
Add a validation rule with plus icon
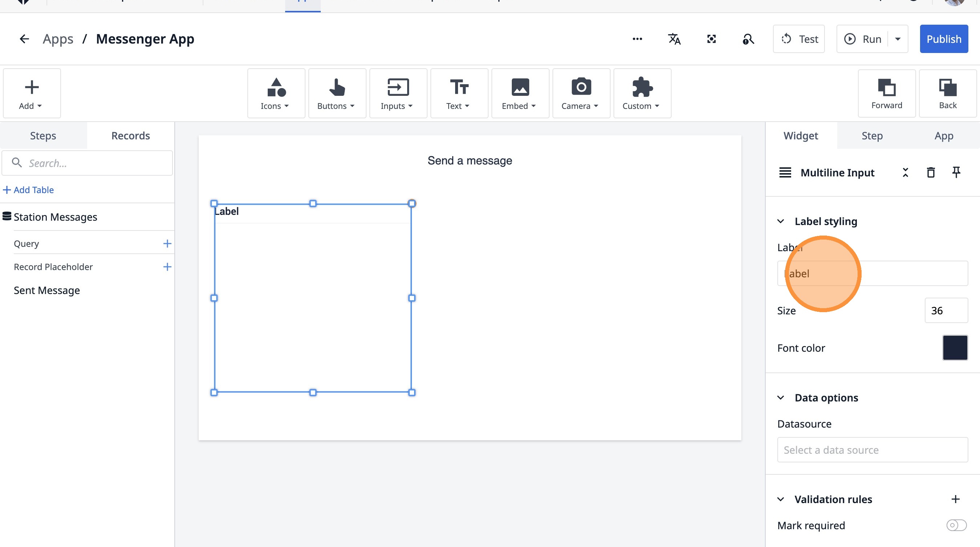955,499
